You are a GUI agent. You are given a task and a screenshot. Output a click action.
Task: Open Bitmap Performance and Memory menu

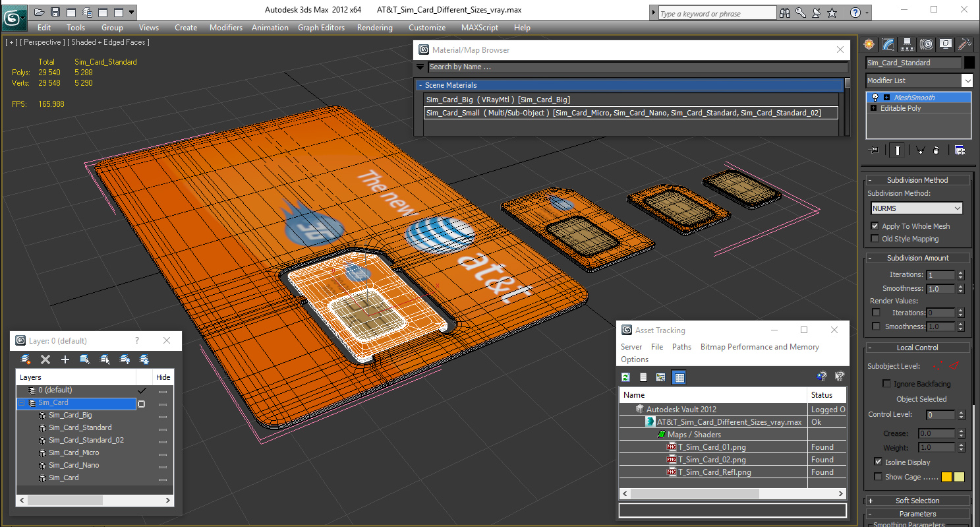(759, 347)
